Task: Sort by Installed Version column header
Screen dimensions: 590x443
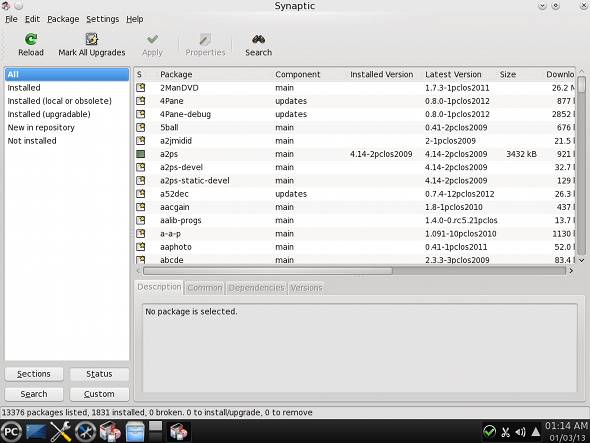Action: pyautogui.click(x=383, y=75)
